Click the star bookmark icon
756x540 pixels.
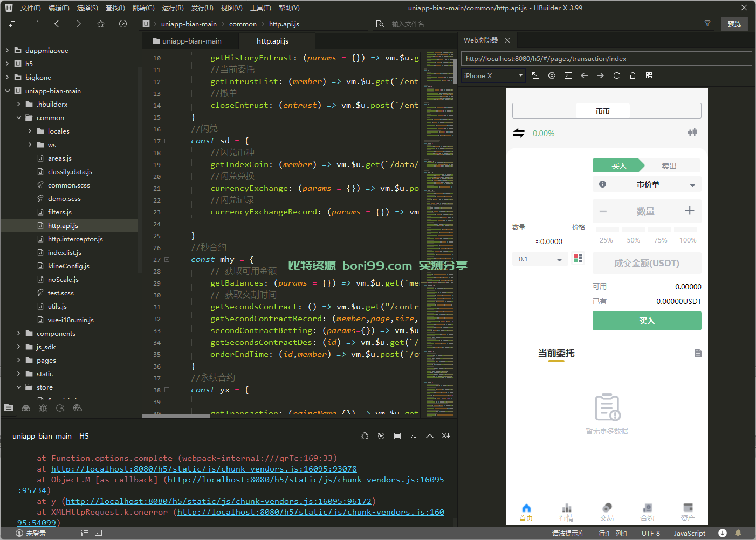[101, 24]
